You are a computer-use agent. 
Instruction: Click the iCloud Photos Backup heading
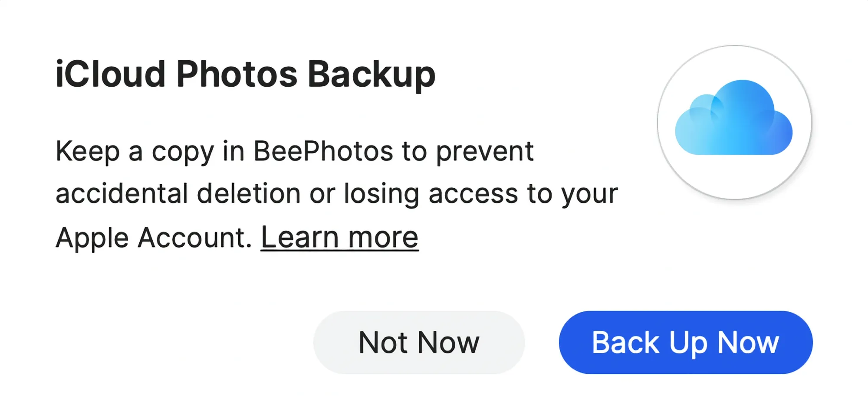(245, 74)
